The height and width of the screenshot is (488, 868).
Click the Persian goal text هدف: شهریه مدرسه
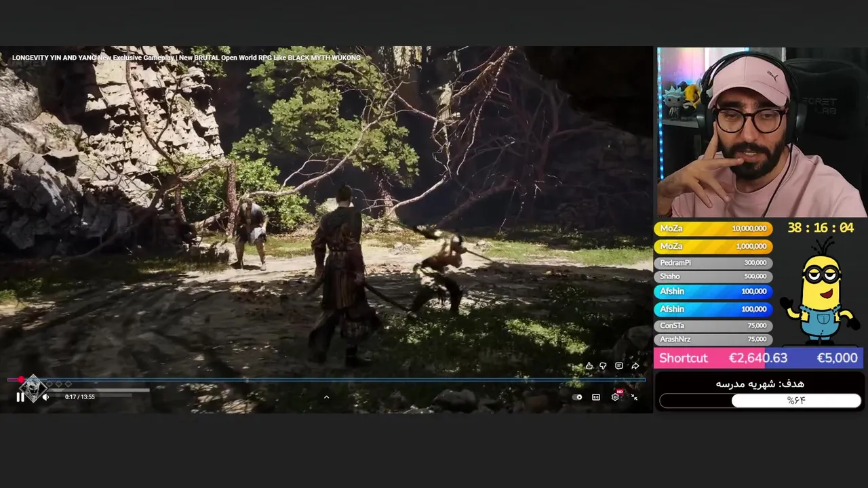(760, 384)
